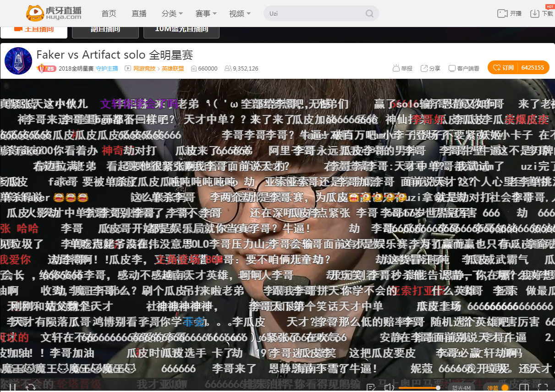Refresh the stream with reload icon
555x392 pixels.
click(x=31, y=388)
